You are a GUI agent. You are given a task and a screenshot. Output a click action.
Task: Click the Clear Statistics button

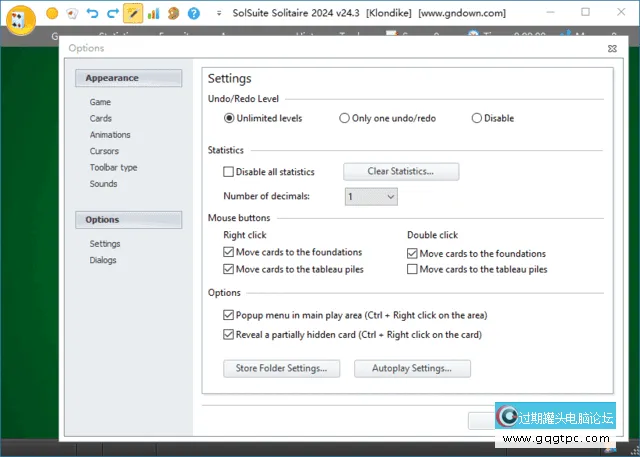401,171
